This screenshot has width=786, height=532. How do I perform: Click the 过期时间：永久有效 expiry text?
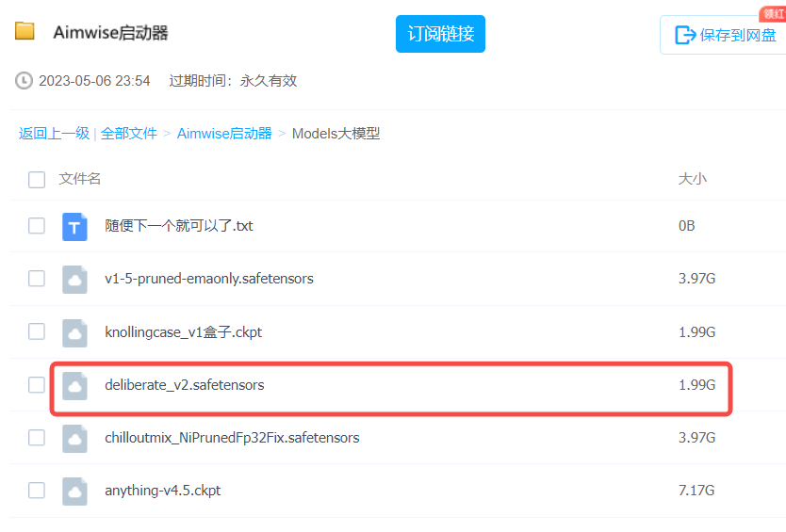pos(233,81)
